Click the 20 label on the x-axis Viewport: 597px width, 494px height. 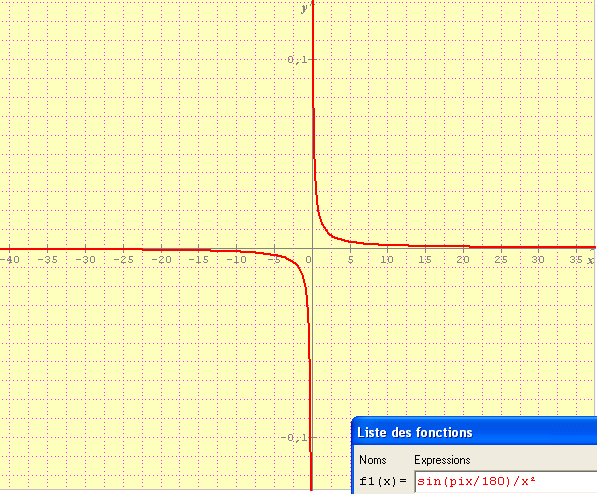coord(463,260)
